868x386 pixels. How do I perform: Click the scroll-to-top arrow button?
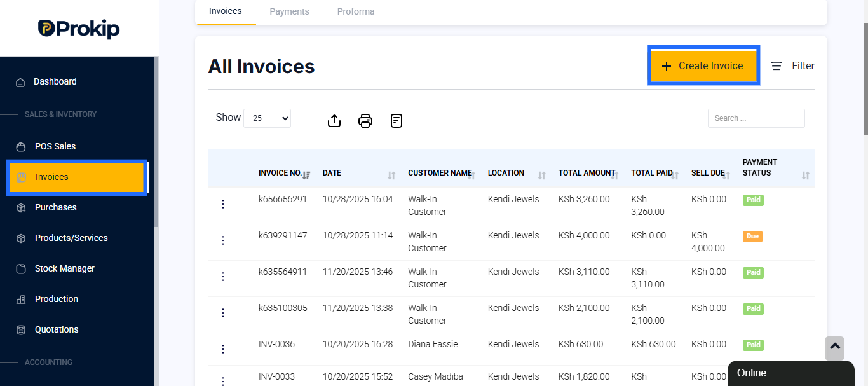tap(835, 348)
